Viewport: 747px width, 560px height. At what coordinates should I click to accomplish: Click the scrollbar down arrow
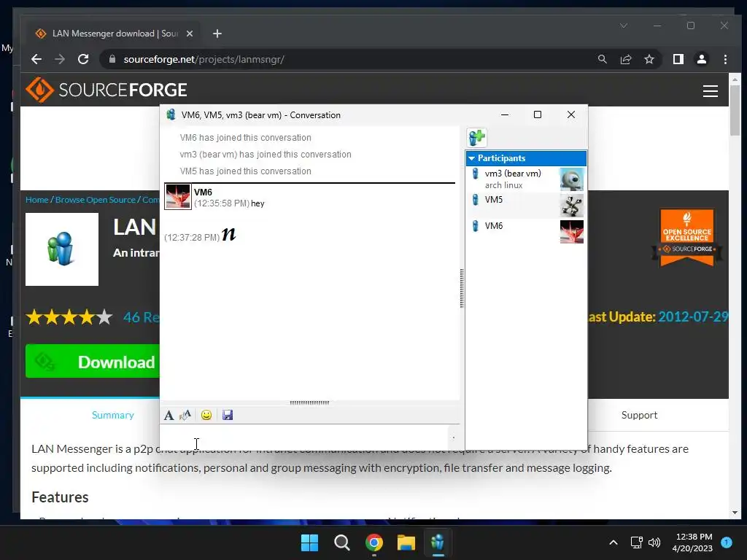[735, 513]
